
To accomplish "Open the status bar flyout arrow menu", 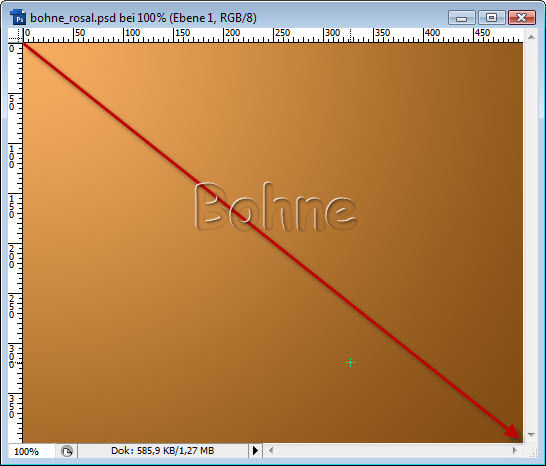I will pyautogui.click(x=255, y=451).
